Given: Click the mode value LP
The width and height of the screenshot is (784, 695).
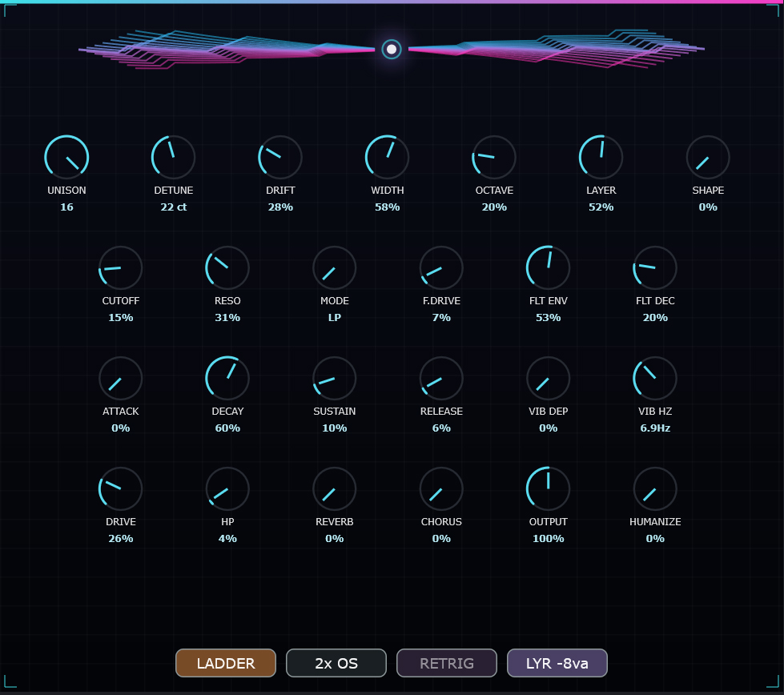Looking at the screenshot, I should tap(335, 318).
